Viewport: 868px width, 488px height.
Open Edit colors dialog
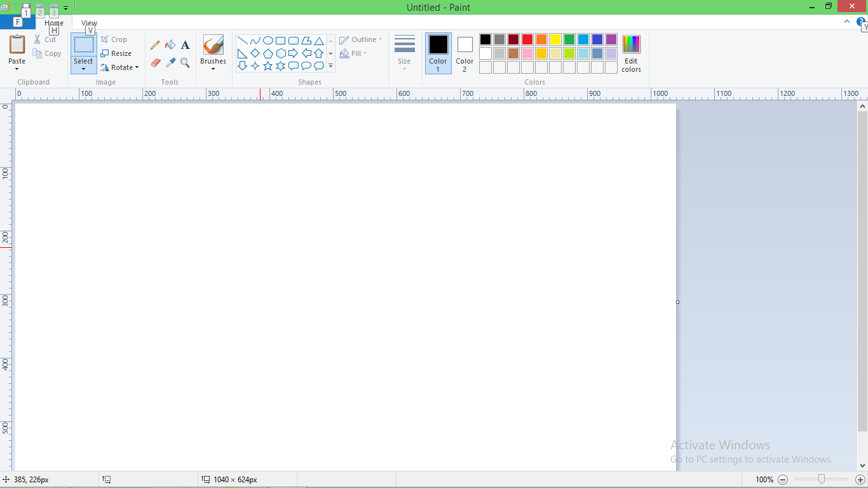tap(631, 53)
